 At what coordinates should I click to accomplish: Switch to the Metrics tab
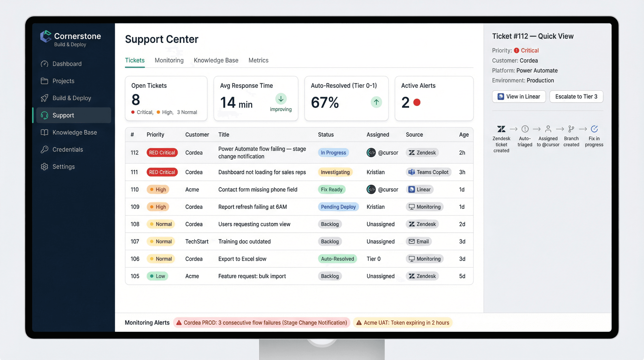(258, 60)
